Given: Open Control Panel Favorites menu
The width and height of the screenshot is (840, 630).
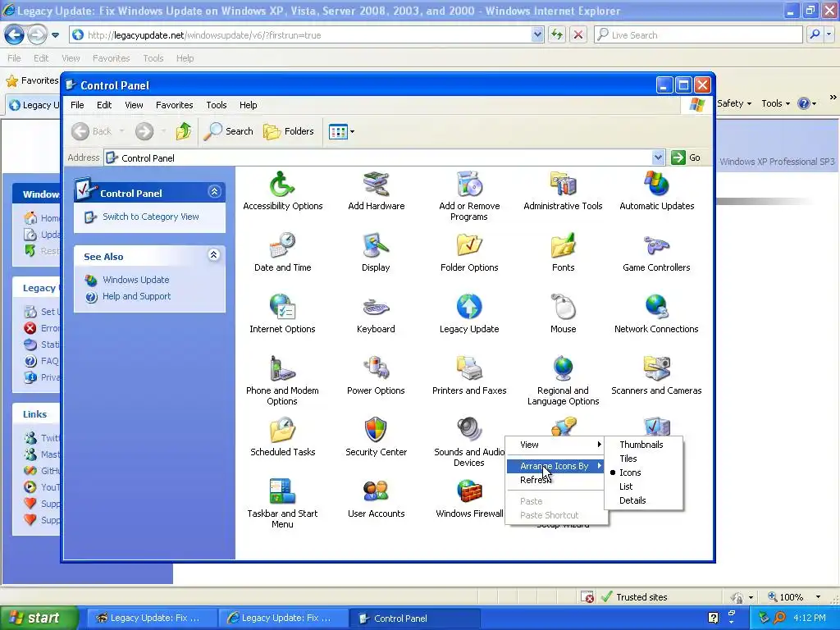Looking at the screenshot, I should pyautogui.click(x=174, y=105).
